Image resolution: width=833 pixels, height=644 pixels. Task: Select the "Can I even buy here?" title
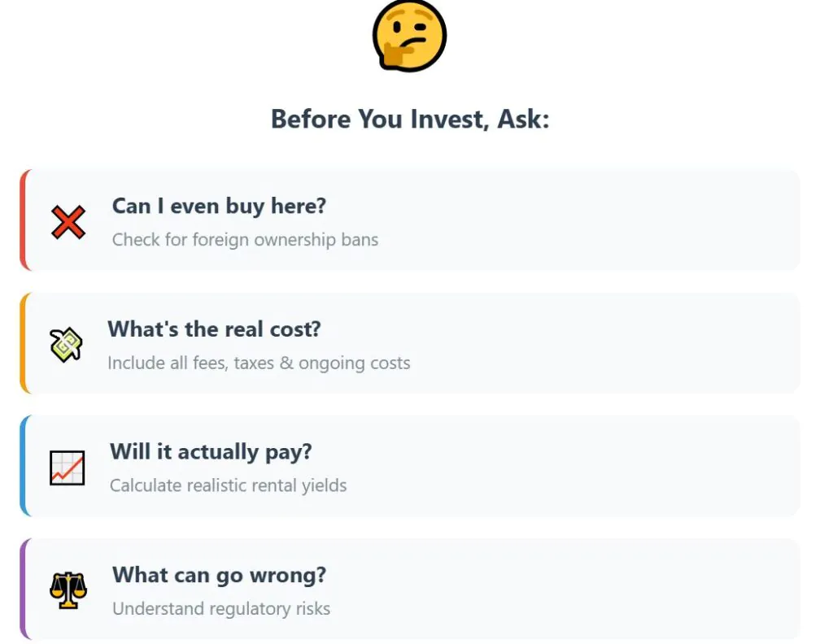pos(219,206)
